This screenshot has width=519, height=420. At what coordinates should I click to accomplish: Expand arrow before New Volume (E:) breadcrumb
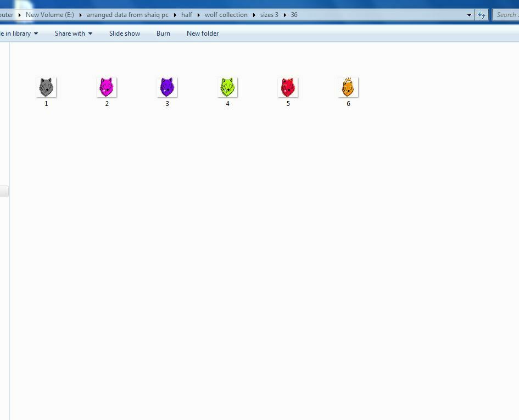coord(20,15)
